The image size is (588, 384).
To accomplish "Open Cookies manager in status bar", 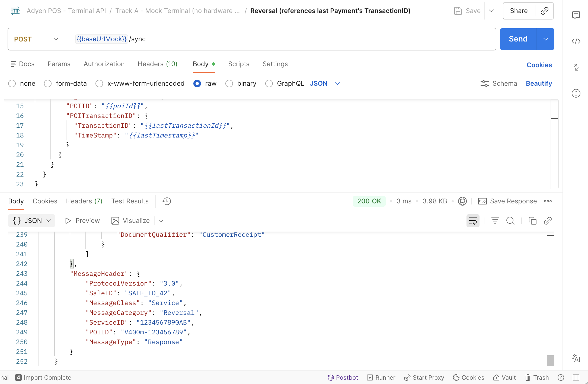I will pos(469,377).
